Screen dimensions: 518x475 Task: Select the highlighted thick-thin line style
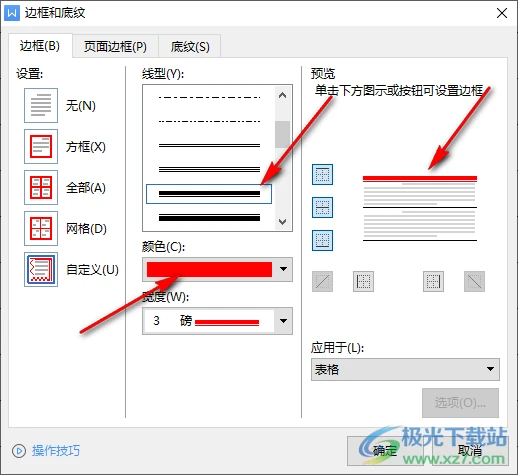(209, 194)
